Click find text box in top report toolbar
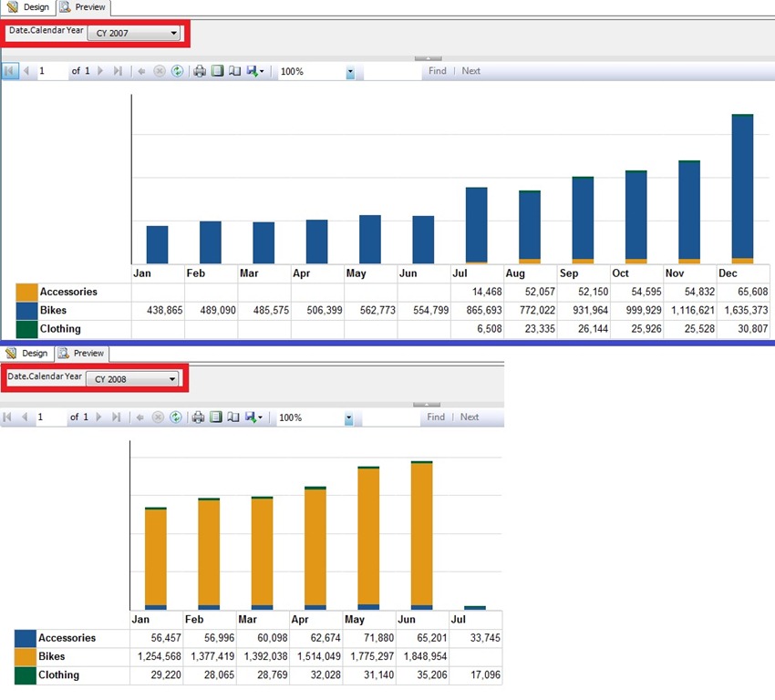The width and height of the screenshot is (775, 700). (392, 72)
